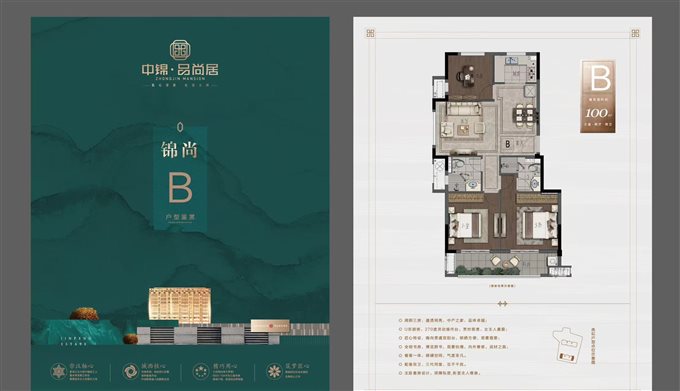Click the left bedroom bed in floor plan
Viewport: 680px width, 391px height.
(x=466, y=225)
